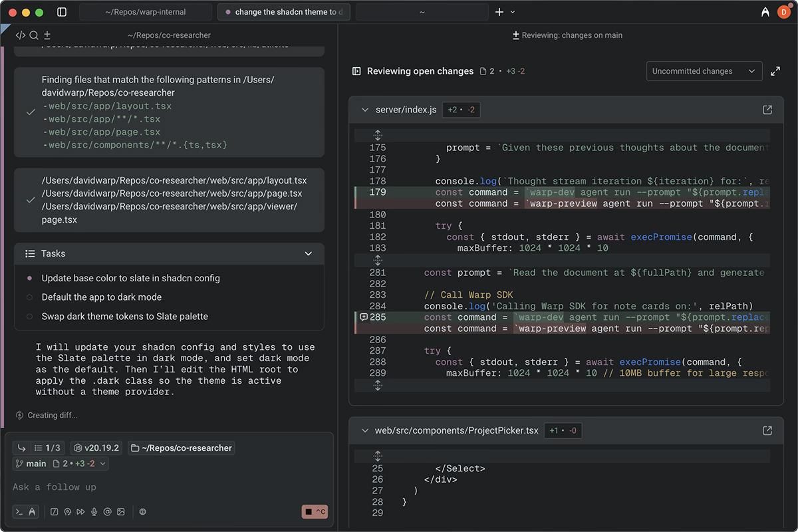This screenshot has height=532, width=798.
Task: Open the 'Uncommitted changes' dropdown
Action: (704, 71)
